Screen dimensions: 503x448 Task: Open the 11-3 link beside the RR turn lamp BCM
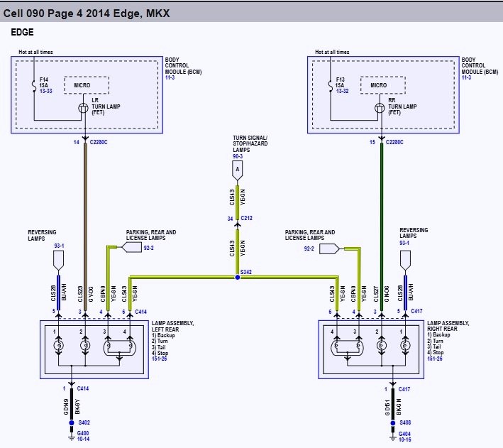point(466,77)
